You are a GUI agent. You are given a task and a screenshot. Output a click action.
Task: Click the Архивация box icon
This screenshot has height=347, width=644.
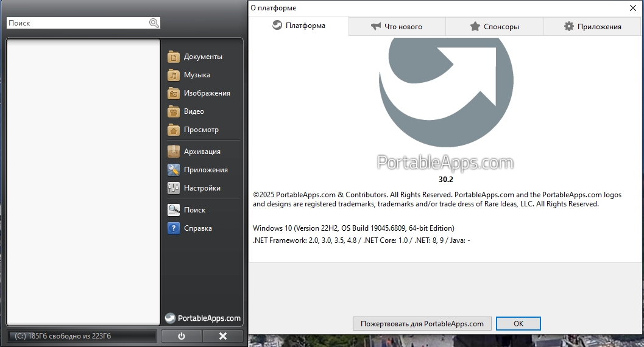click(174, 152)
